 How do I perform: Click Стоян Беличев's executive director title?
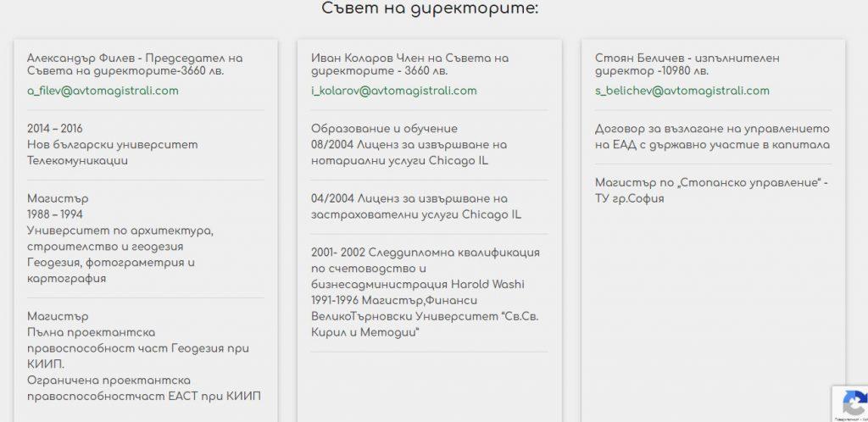pos(687,64)
